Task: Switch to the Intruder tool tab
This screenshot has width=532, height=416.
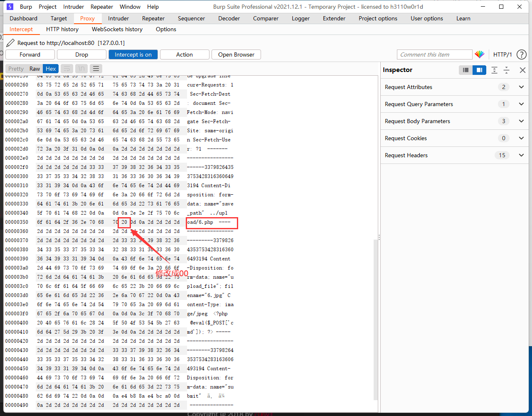Action: 118,18
